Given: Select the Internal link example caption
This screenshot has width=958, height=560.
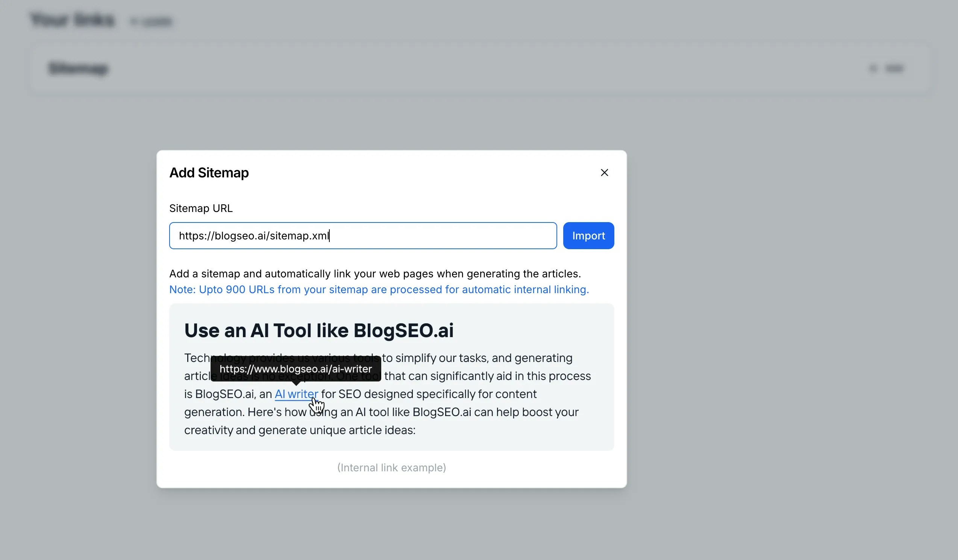Looking at the screenshot, I should [x=391, y=468].
